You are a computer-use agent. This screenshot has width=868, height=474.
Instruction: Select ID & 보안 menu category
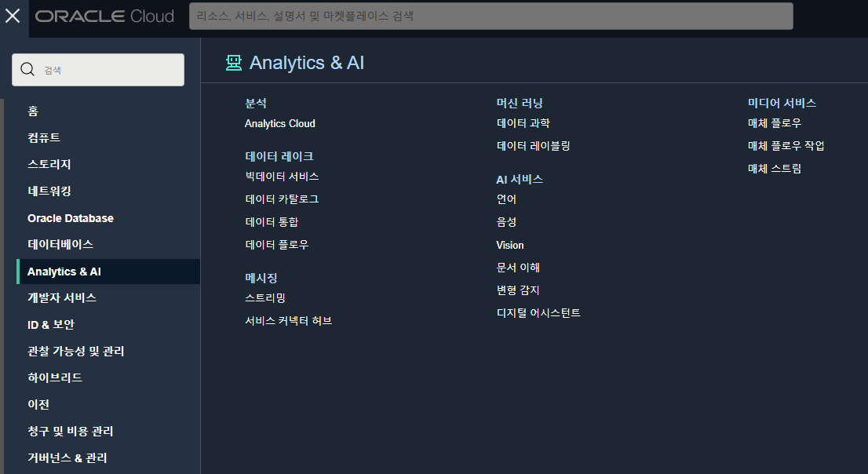(x=50, y=324)
